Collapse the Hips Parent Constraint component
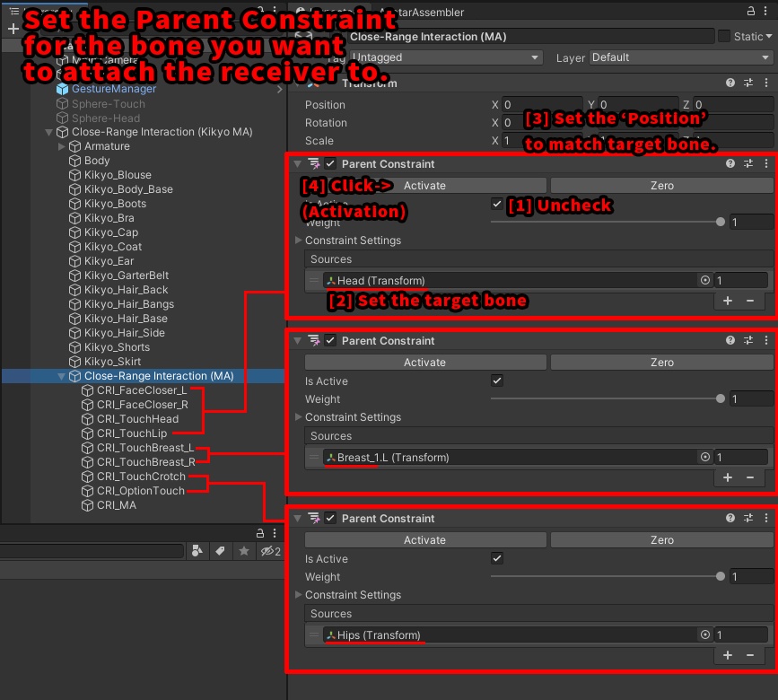The image size is (778, 700). point(297,518)
